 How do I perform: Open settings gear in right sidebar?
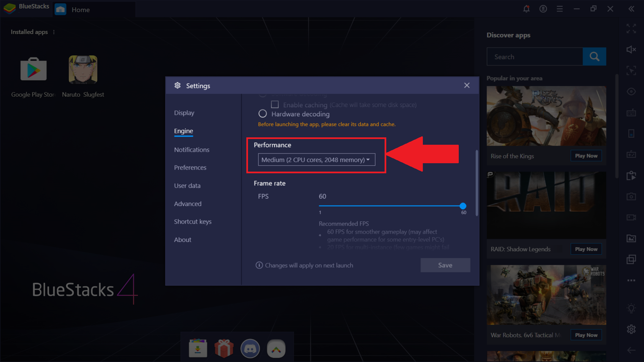point(631,329)
